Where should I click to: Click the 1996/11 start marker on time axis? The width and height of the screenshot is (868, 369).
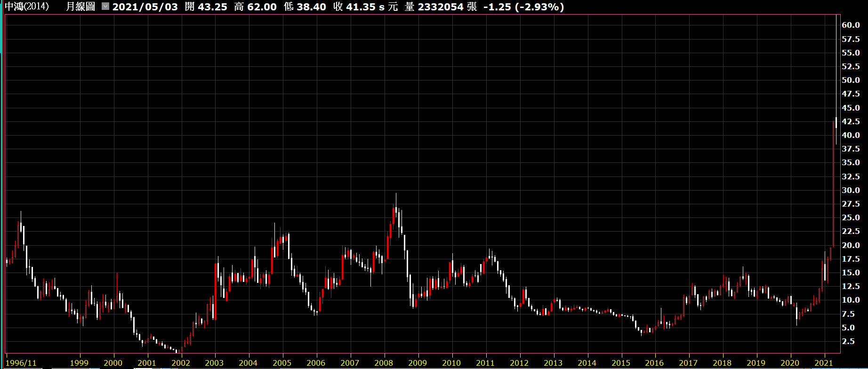coord(21,363)
